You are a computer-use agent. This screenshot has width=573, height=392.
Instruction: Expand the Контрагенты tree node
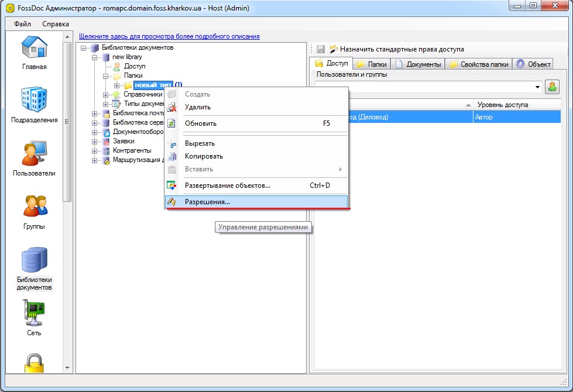click(x=95, y=151)
